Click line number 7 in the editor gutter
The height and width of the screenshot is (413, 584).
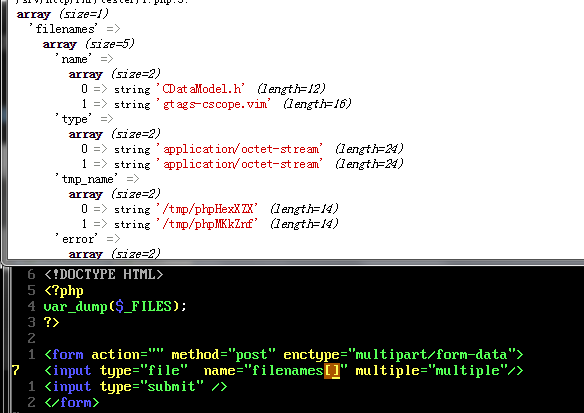pos(15,371)
